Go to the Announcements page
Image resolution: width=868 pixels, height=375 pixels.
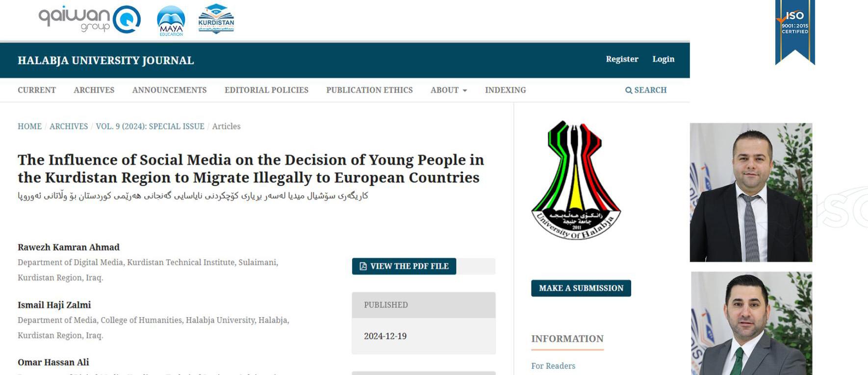click(169, 90)
